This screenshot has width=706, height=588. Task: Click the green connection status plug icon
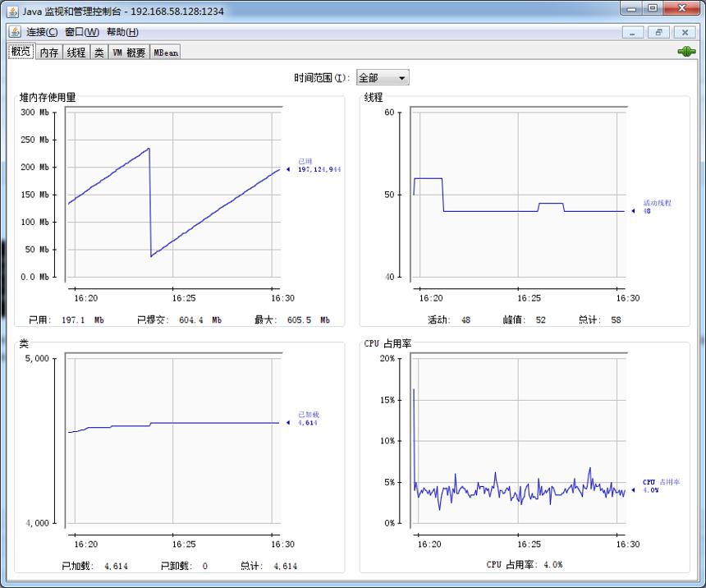pos(686,52)
